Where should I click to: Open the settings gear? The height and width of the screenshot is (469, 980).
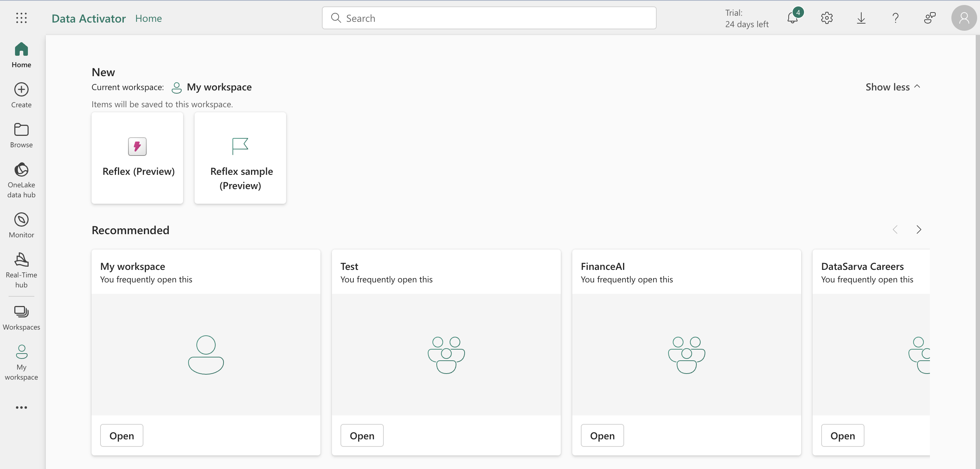click(x=827, y=18)
